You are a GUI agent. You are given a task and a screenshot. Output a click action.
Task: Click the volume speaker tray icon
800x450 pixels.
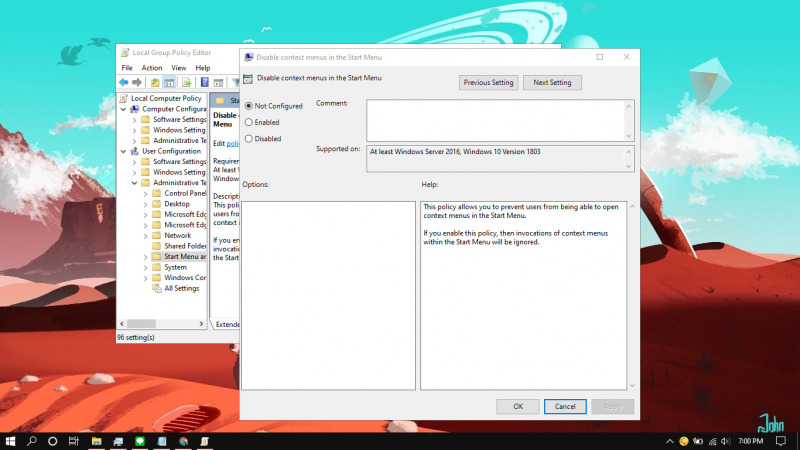tap(726, 441)
